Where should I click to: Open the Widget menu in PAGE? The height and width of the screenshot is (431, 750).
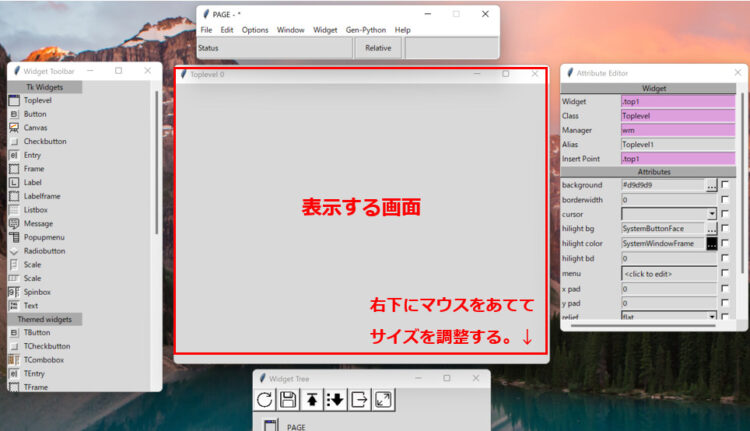point(325,30)
